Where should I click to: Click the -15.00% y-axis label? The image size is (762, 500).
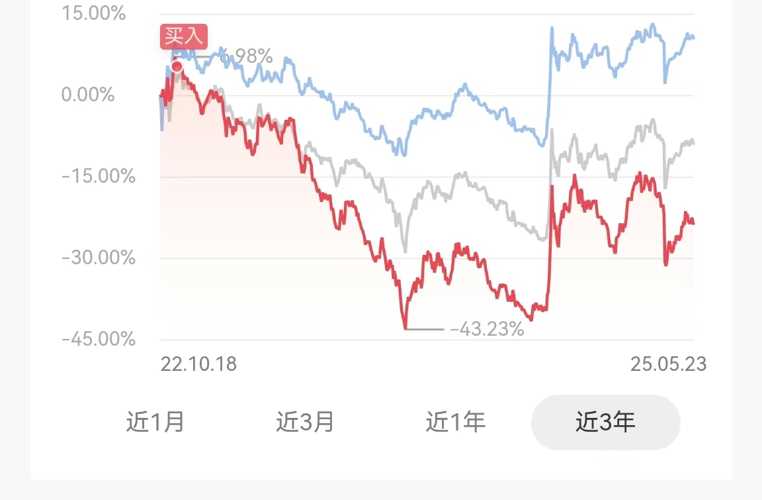[x=98, y=176]
